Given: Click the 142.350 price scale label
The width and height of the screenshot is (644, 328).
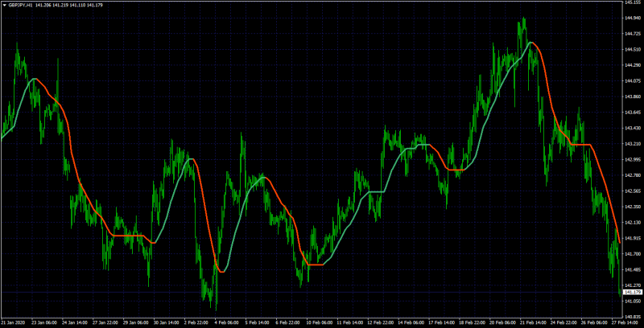Looking at the screenshot, I should coord(633,207).
